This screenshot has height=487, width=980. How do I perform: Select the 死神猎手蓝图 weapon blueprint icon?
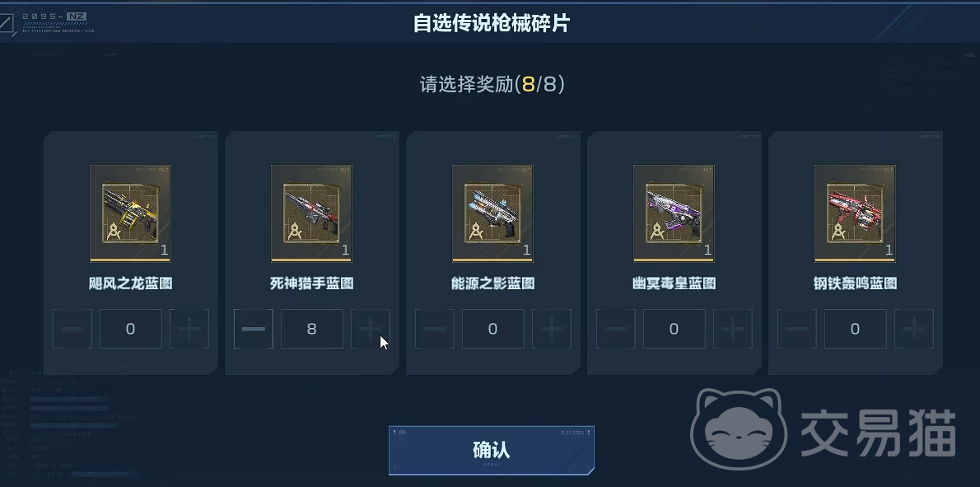click(x=311, y=213)
